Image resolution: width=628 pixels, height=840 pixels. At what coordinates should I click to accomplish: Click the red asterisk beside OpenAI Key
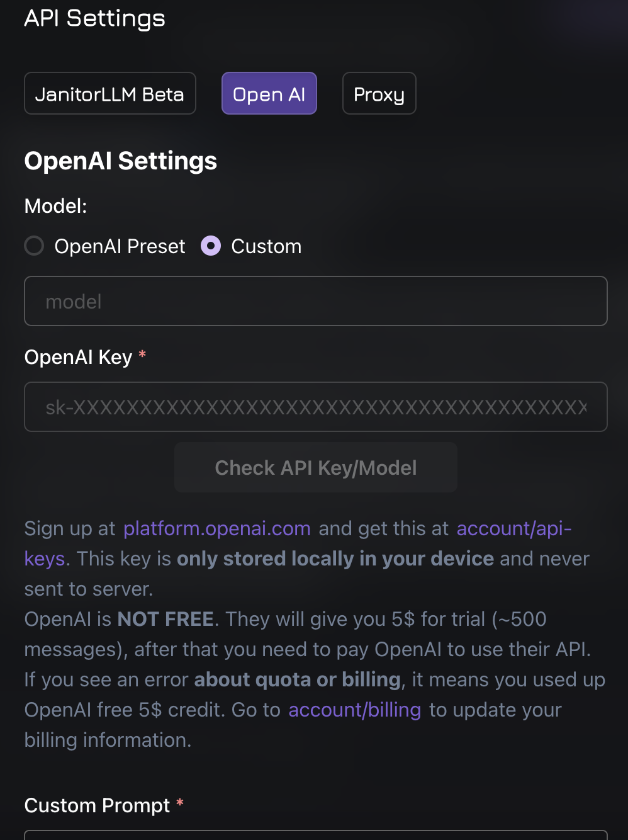[142, 355]
